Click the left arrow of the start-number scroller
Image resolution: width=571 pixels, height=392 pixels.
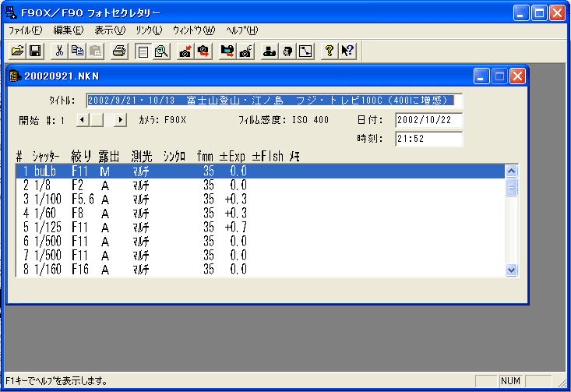coord(83,119)
